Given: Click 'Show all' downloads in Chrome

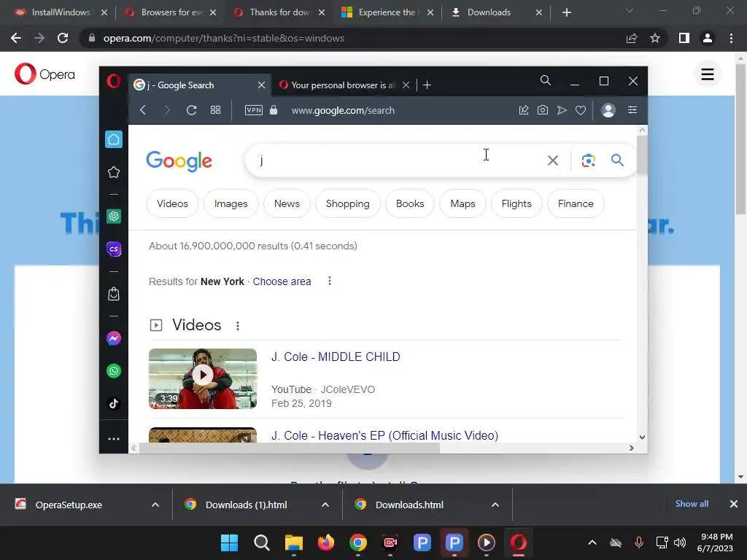Looking at the screenshot, I should point(692,504).
